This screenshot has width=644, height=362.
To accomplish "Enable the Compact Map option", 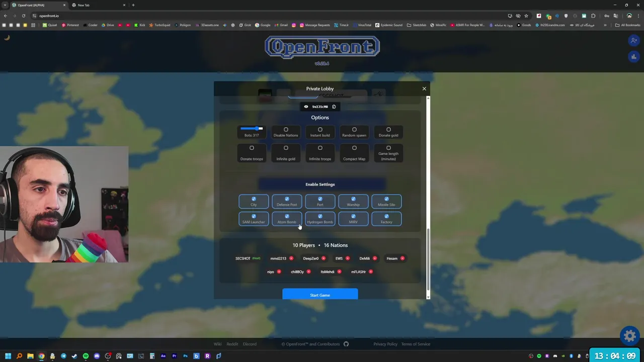I will click(354, 153).
